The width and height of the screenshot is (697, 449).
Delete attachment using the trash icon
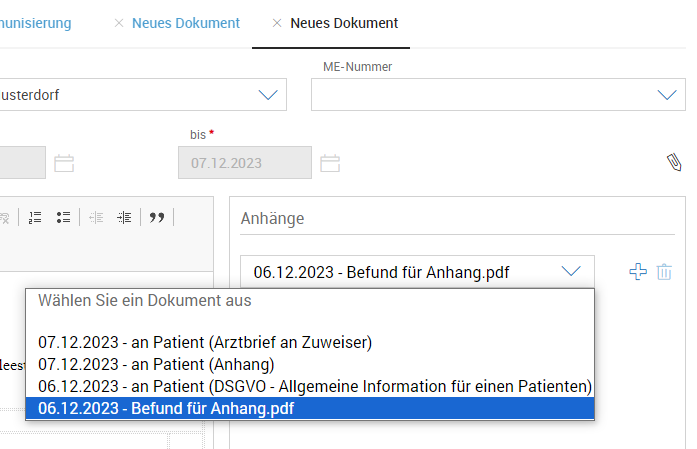[664, 271]
